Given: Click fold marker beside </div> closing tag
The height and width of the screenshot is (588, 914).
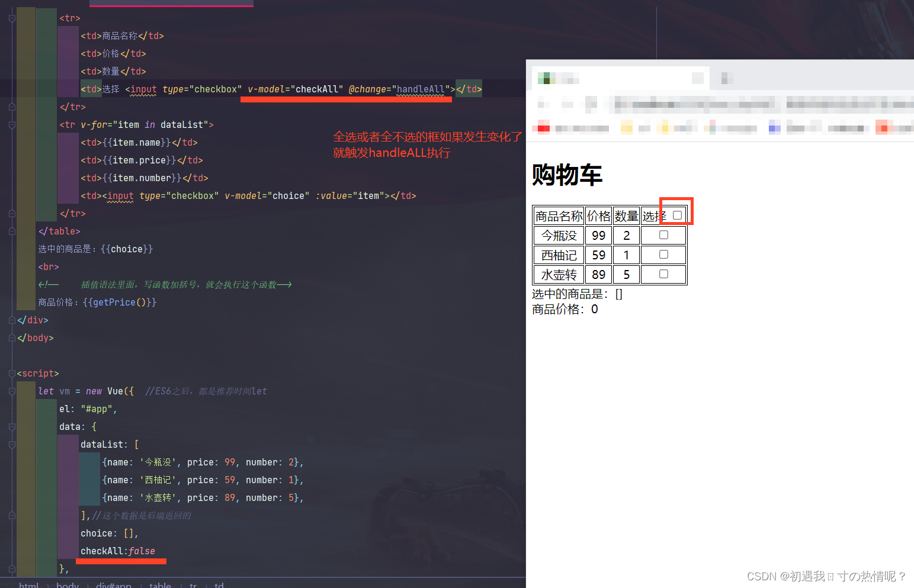Looking at the screenshot, I should tap(12, 320).
